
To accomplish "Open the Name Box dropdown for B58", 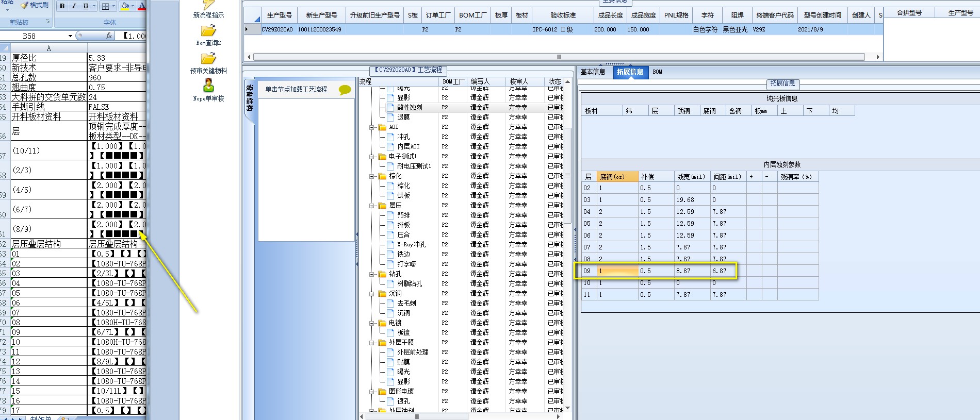I will coord(70,36).
